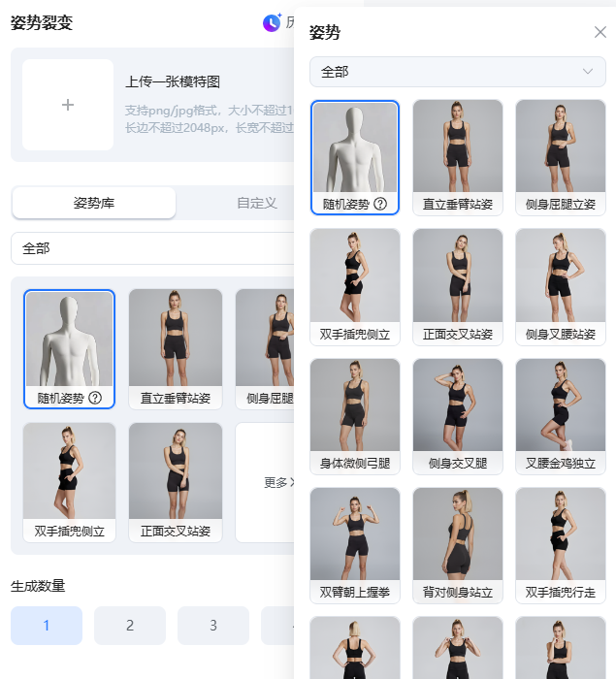
Task: Select left-side 直立垂臂站姿 card
Action: [176, 349]
